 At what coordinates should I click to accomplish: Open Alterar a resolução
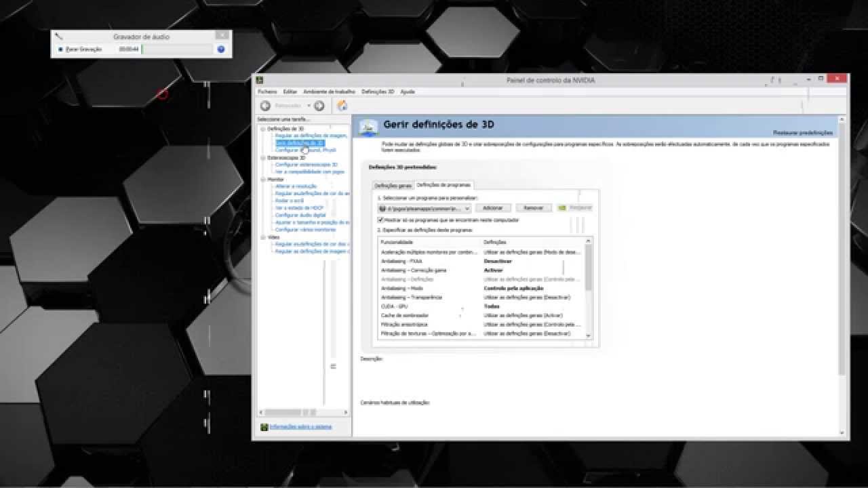(296, 186)
